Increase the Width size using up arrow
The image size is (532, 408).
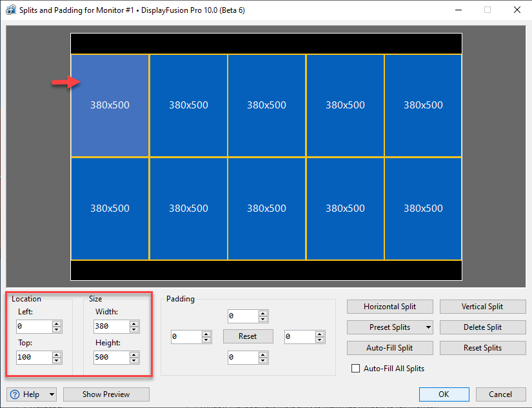point(134,323)
